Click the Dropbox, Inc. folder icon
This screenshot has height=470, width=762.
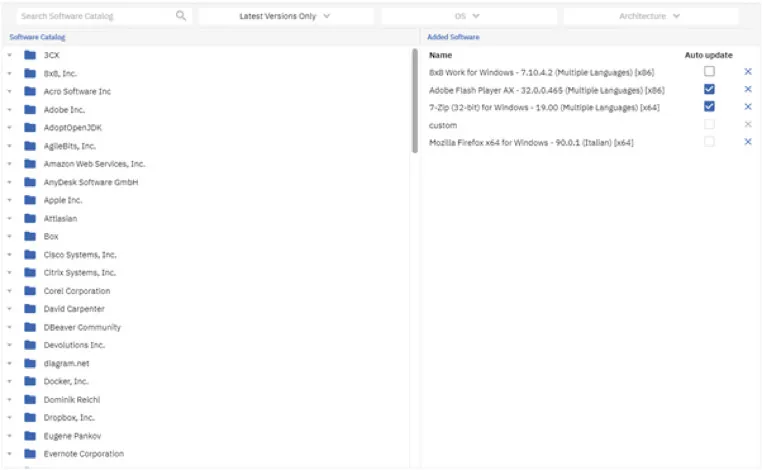coord(30,417)
